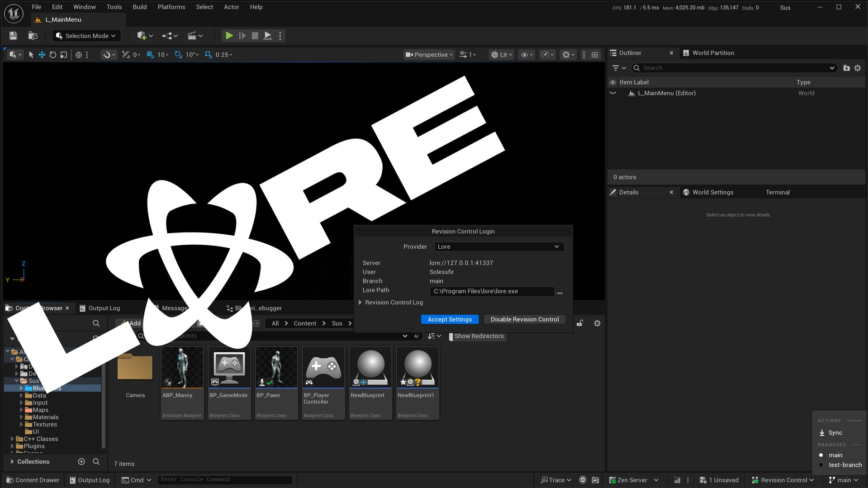Click the Outliner search field
Viewport: 868px width, 488px height.
point(734,68)
